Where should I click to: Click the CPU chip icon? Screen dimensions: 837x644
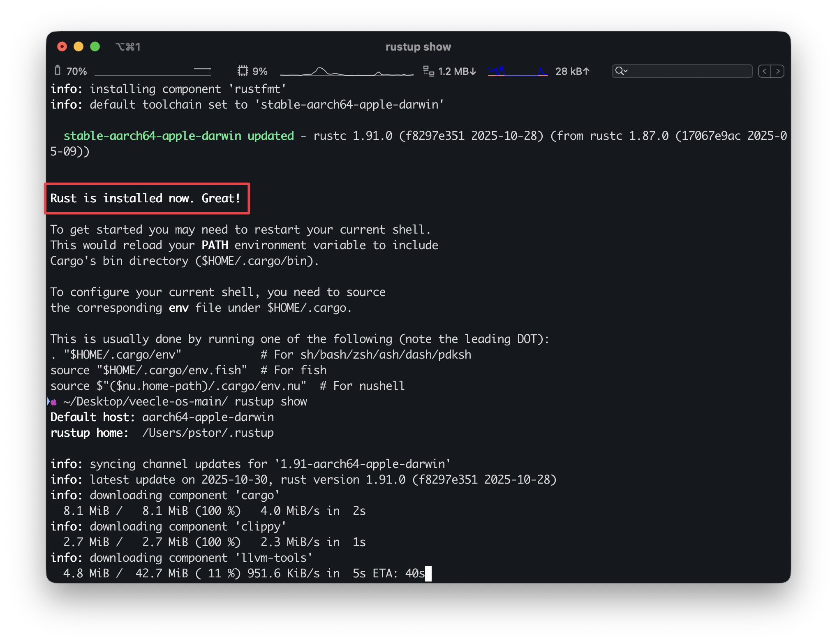(243, 71)
